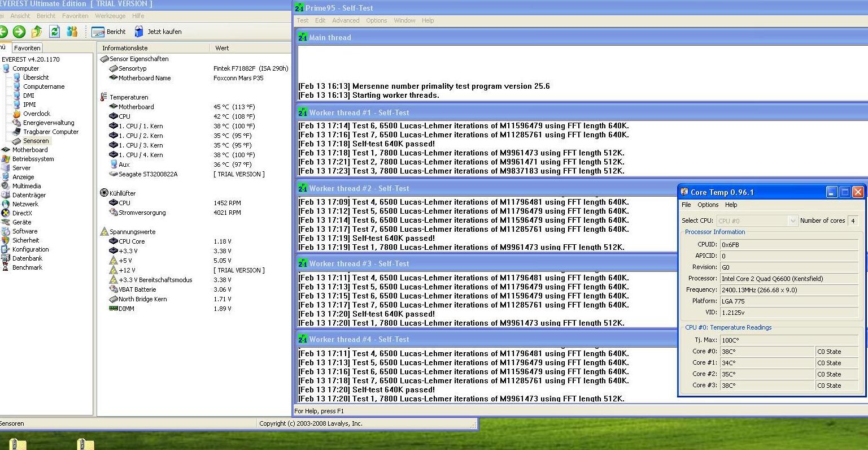Viewport: 868px width, 450px height.
Task: Switch to the Favoriten tab
Action: click(x=27, y=48)
